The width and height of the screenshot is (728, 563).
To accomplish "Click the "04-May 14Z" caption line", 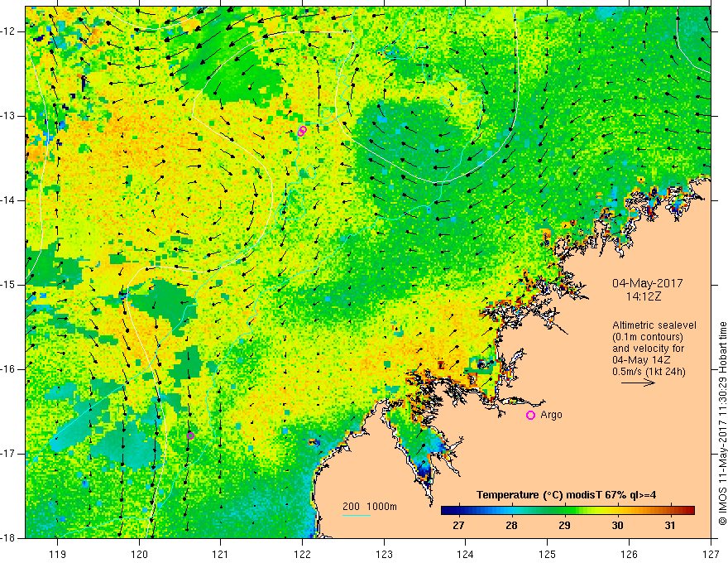I will tap(641, 360).
